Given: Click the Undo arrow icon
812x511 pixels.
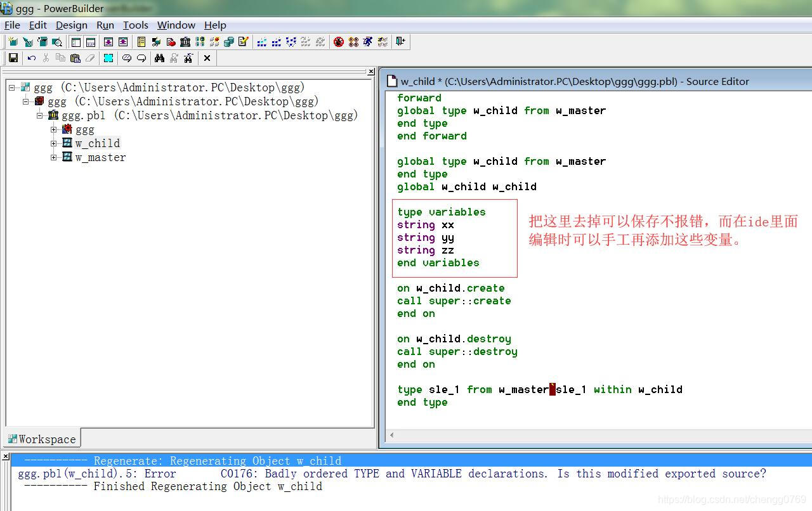Looking at the screenshot, I should pyautogui.click(x=31, y=58).
